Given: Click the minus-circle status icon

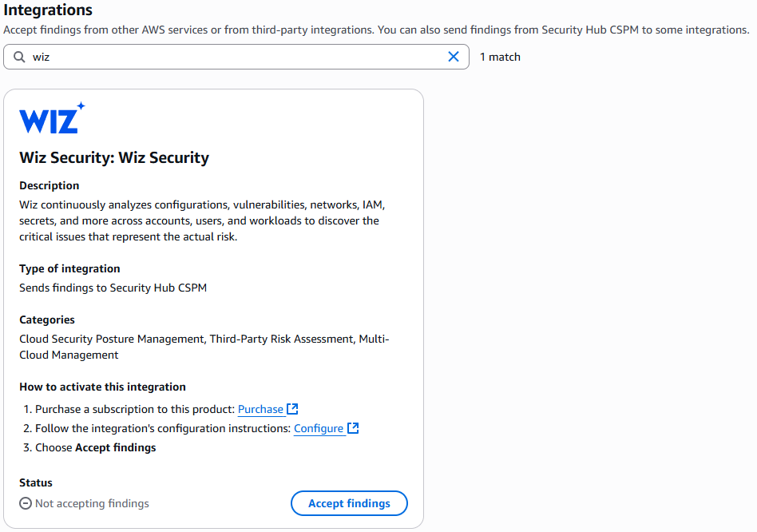Looking at the screenshot, I should coord(25,503).
